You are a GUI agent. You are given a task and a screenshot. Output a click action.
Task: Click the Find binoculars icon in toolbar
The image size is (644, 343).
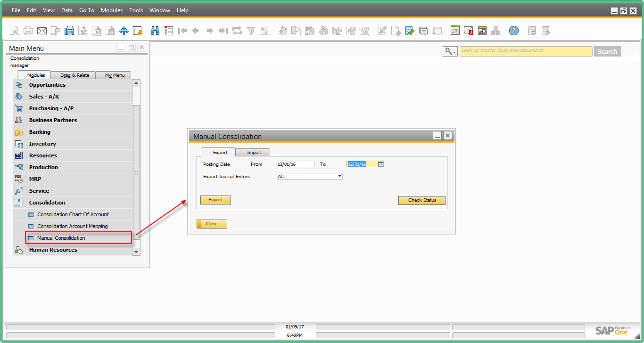155,31
